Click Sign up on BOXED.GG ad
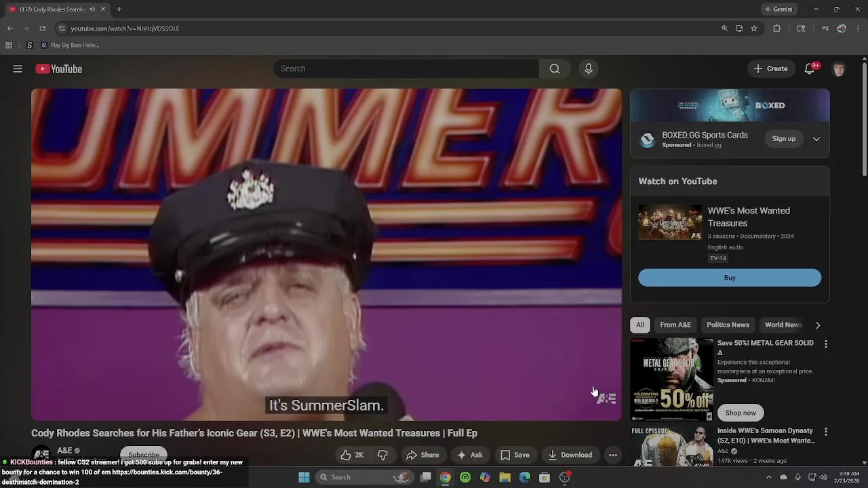Screen dimensions: 868x488 (783, 139)
